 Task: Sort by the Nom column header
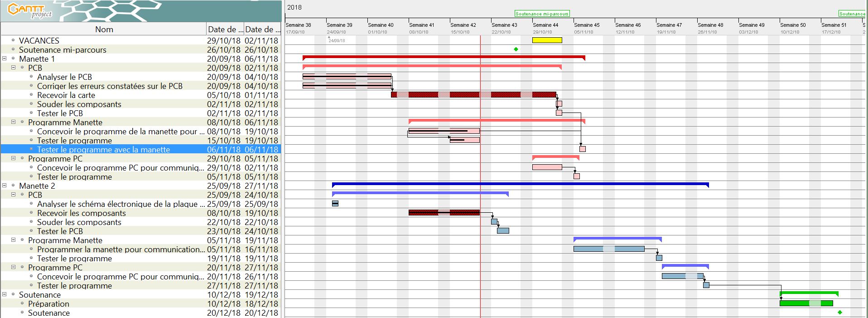tap(104, 29)
